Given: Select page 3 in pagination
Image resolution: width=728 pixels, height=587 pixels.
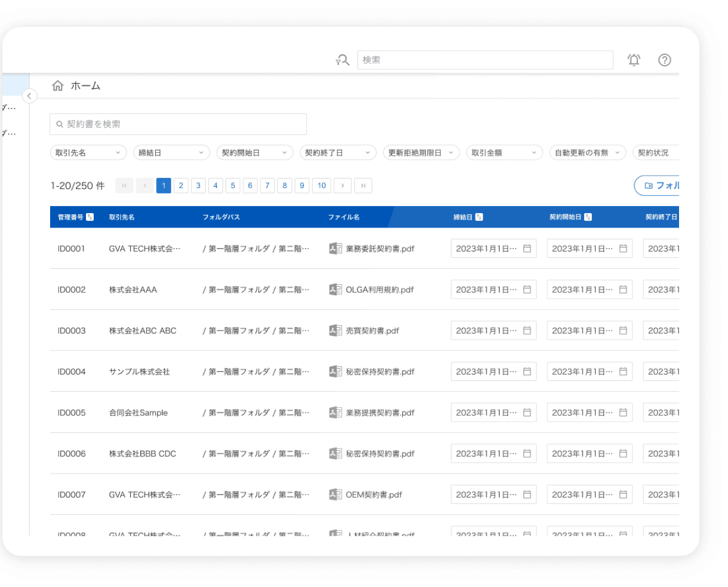Looking at the screenshot, I should [x=198, y=186].
